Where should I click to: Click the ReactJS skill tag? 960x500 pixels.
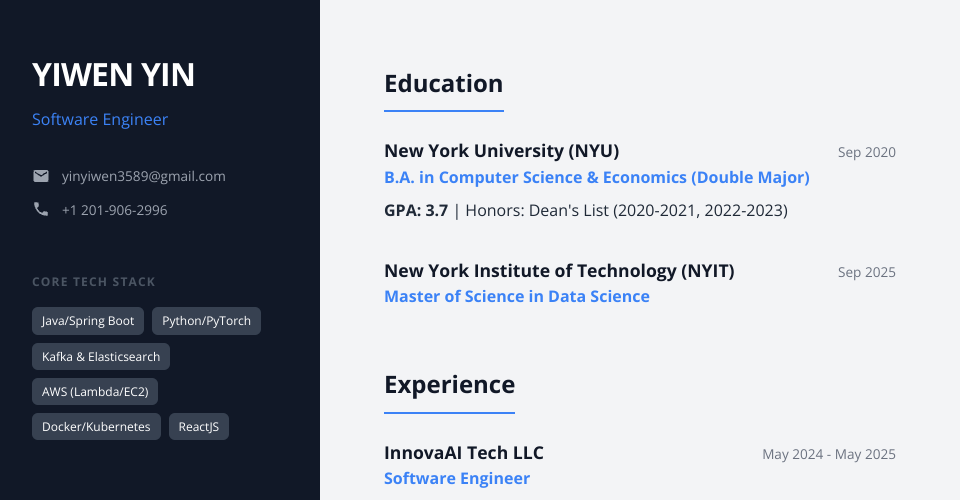pos(199,426)
